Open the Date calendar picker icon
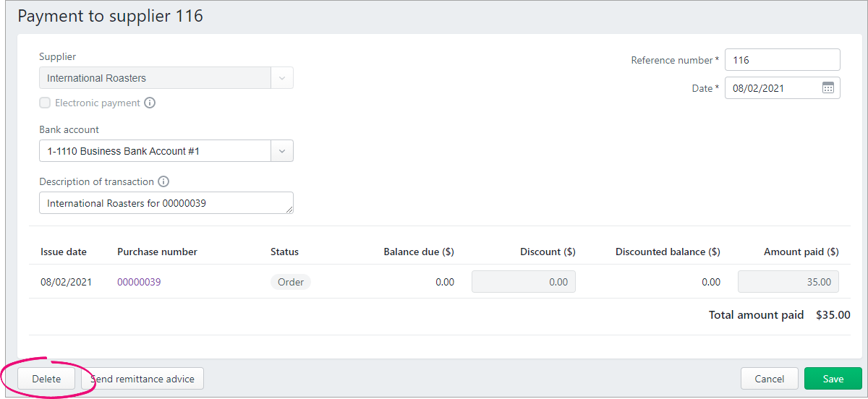The height and width of the screenshot is (399, 868). 828,88
